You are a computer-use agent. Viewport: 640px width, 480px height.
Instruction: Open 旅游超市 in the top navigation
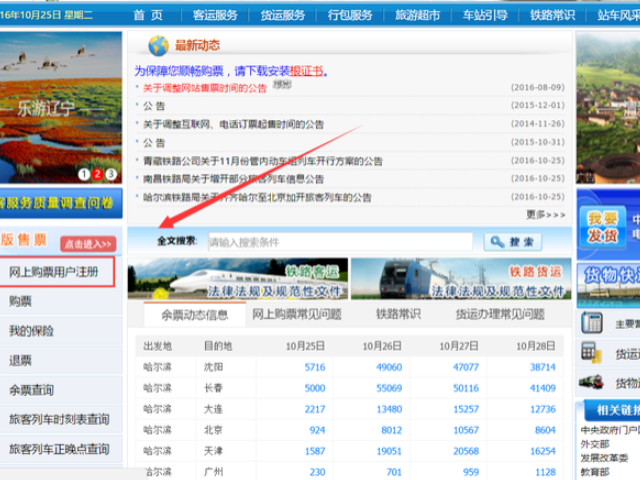pyautogui.click(x=417, y=15)
